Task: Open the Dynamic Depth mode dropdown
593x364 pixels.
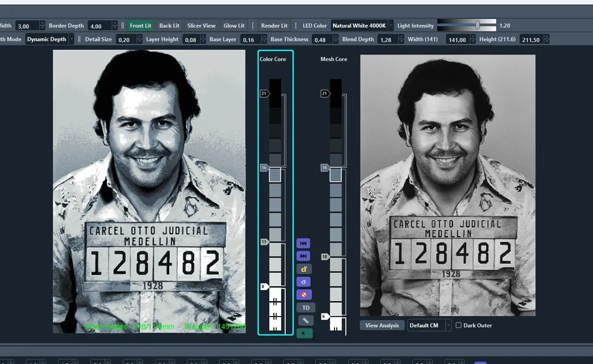Action: point(50,39)
